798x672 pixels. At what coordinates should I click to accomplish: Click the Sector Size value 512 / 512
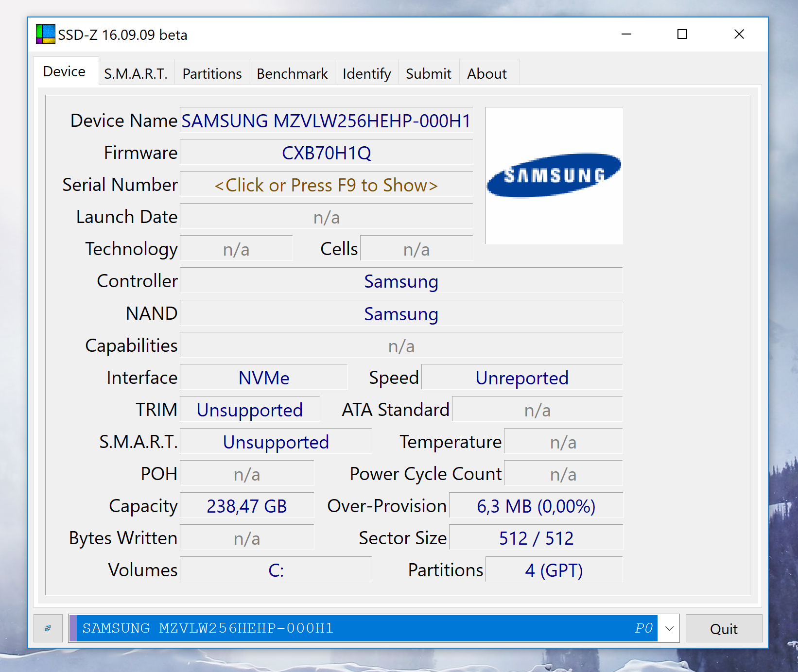point(536,538)
